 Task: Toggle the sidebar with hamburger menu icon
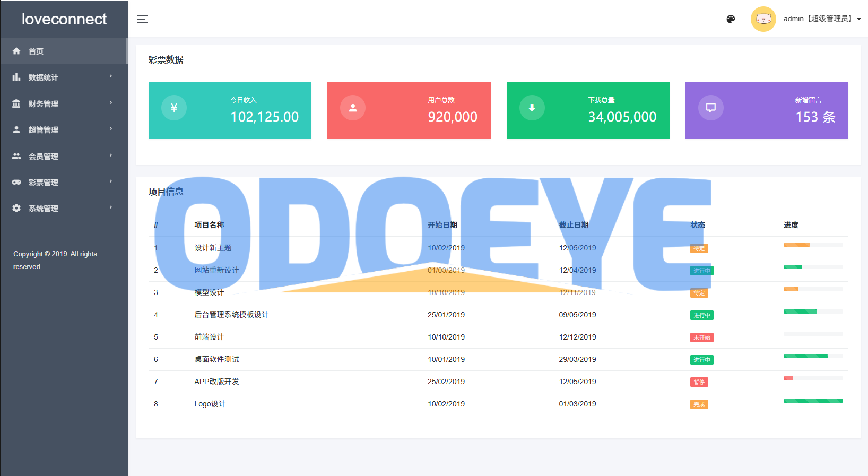(x=143, y=19)
